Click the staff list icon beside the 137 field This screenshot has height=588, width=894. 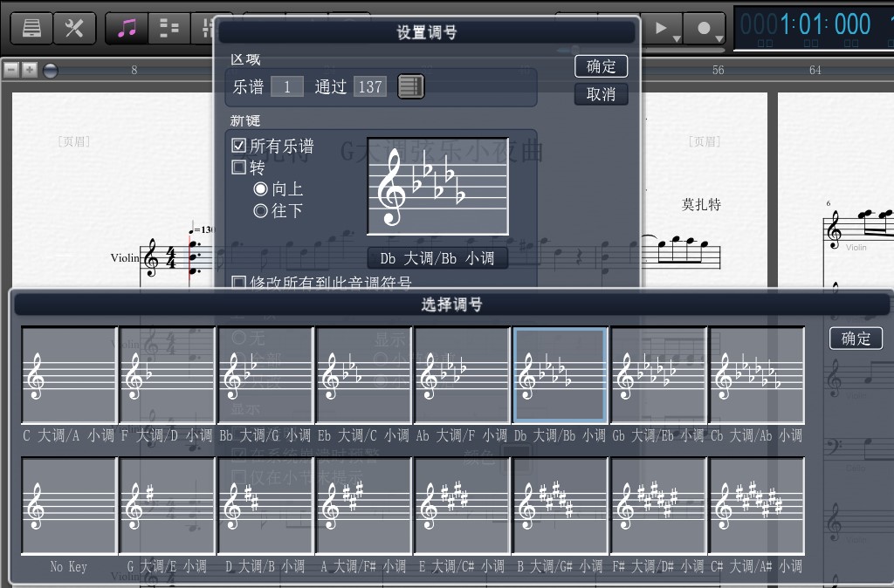click(x=409, y=86)
